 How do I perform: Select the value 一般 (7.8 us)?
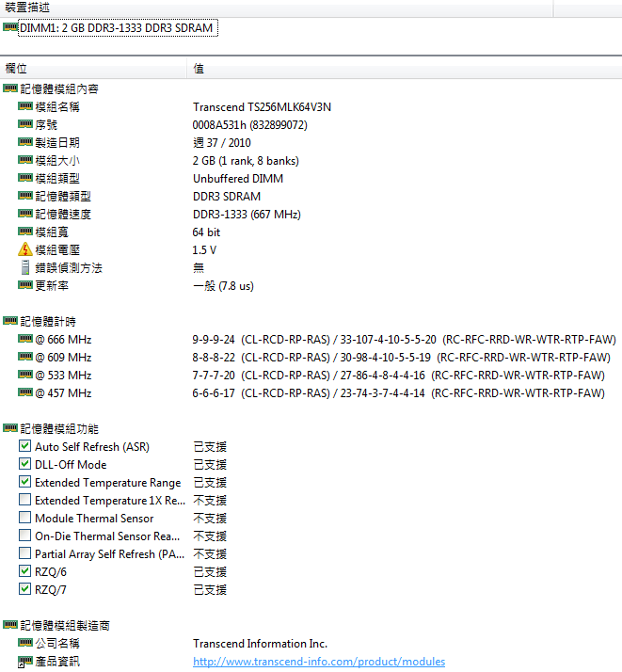pos(223,286)
